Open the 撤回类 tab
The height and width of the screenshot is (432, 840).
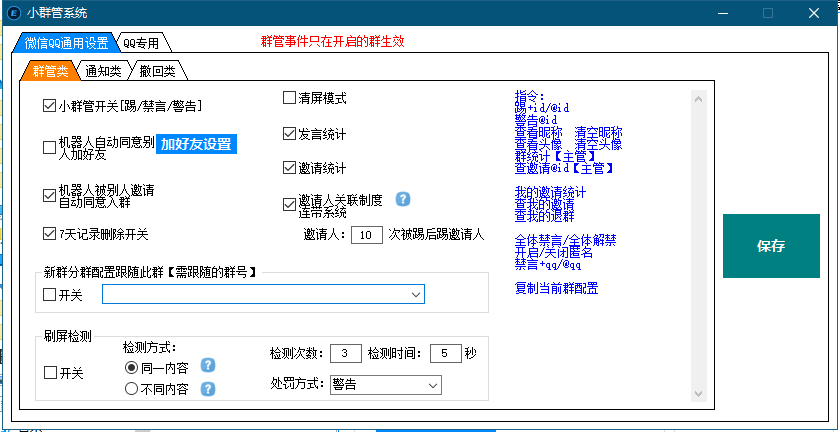[157, 71]
